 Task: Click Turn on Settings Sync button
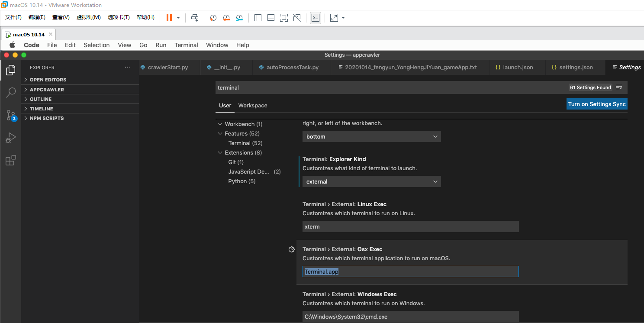point(597,104)
